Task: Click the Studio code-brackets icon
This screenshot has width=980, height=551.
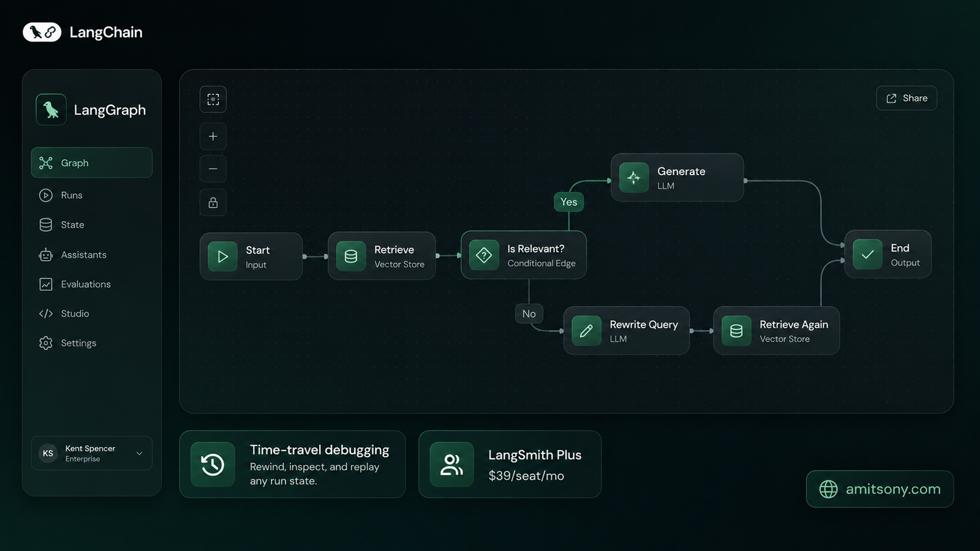Action: tap(46, 313)
